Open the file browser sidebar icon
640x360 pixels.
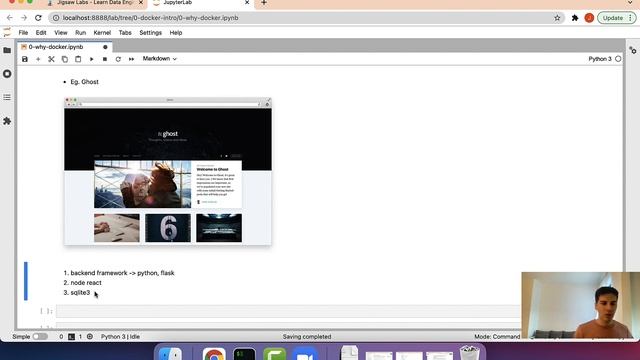(7, 50)
